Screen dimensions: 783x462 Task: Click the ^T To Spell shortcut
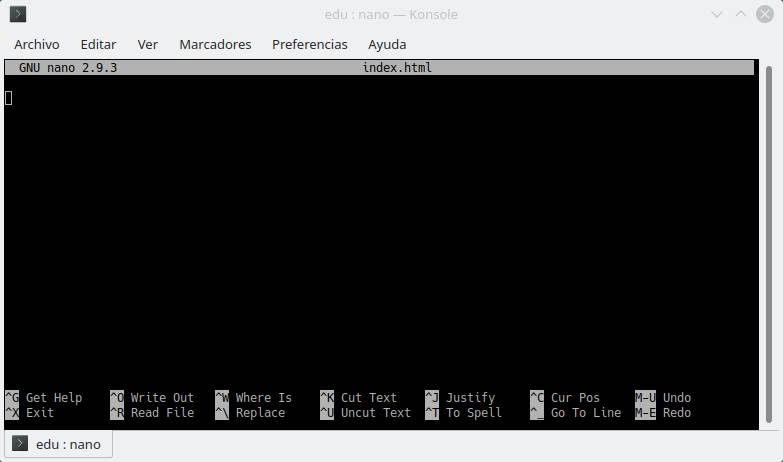463,413
